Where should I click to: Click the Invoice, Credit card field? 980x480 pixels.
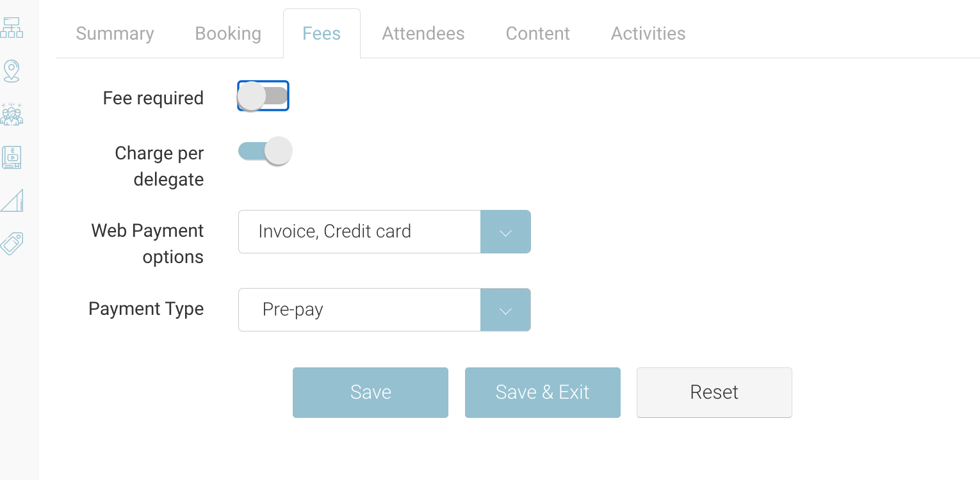click(x=359, y=232)
